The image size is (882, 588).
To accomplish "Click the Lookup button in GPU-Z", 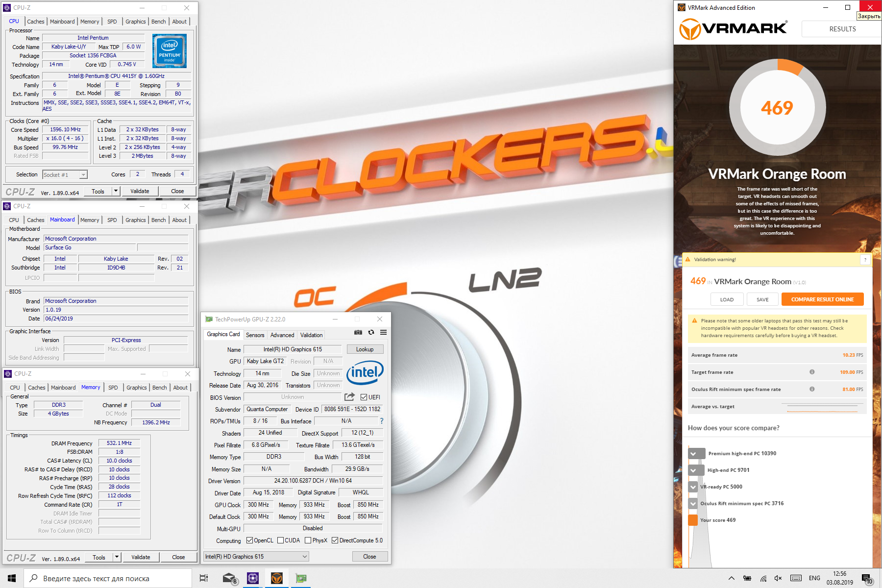I will click(x=365, y=349).
